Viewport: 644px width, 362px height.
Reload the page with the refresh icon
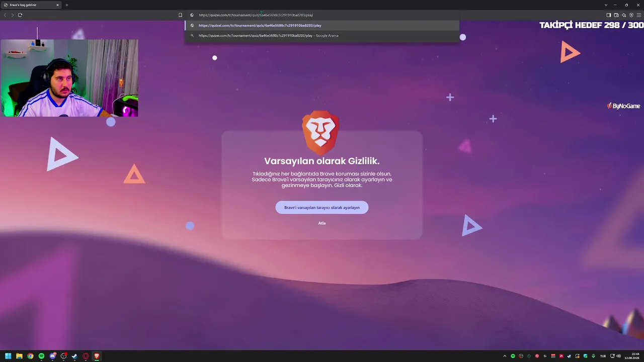pos(20,15)
